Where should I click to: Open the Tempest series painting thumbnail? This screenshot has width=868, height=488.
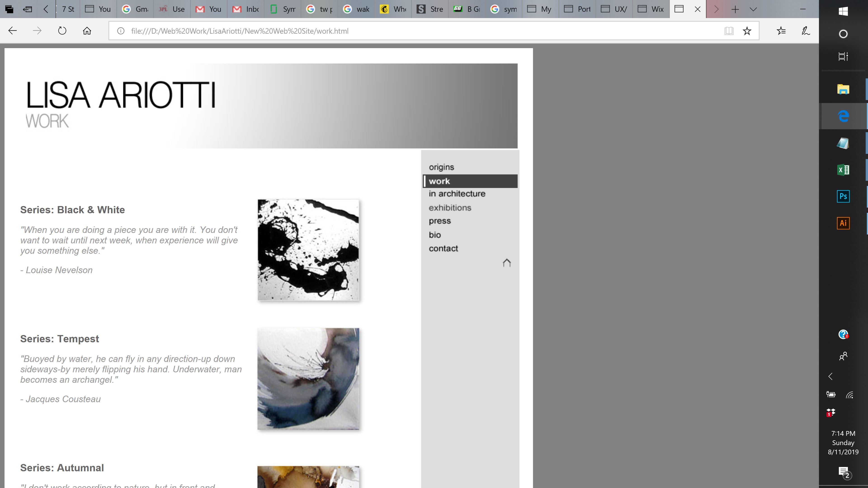tap(308, 379)
